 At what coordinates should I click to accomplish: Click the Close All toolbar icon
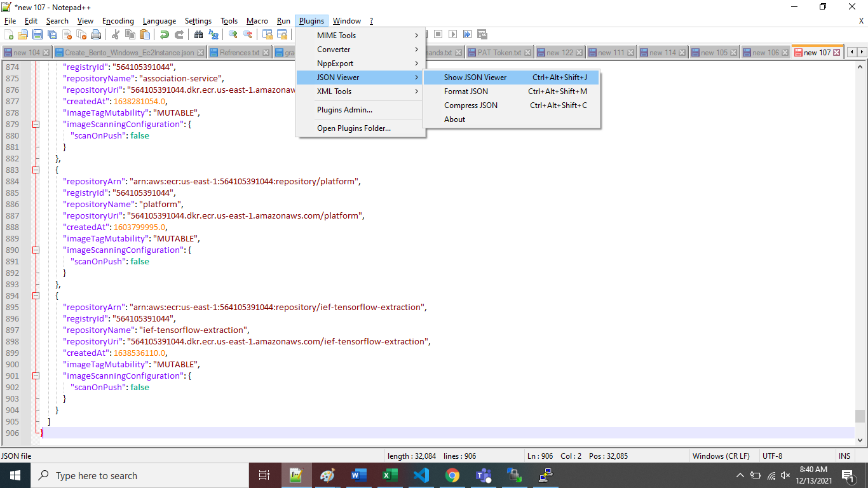tap(81, 34)
